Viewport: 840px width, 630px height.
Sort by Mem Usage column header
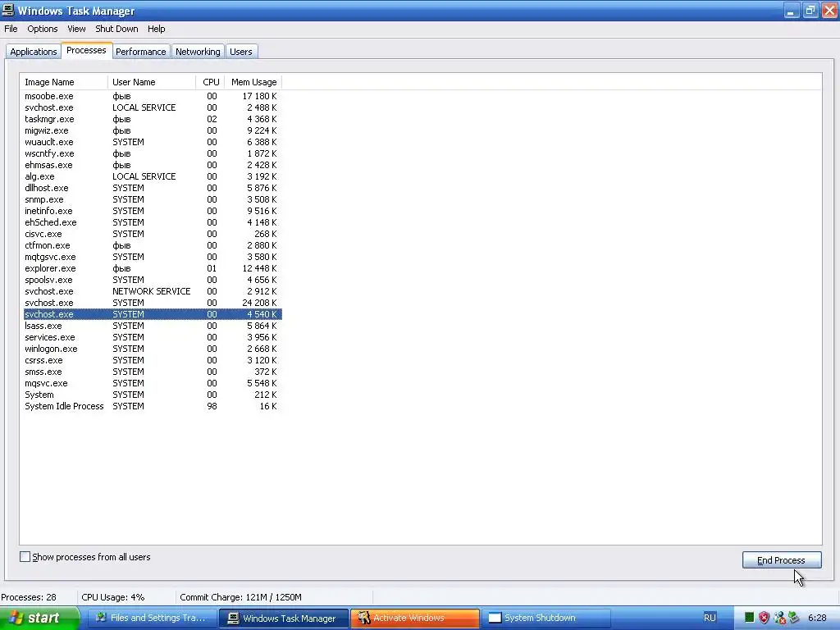point(253,82)
